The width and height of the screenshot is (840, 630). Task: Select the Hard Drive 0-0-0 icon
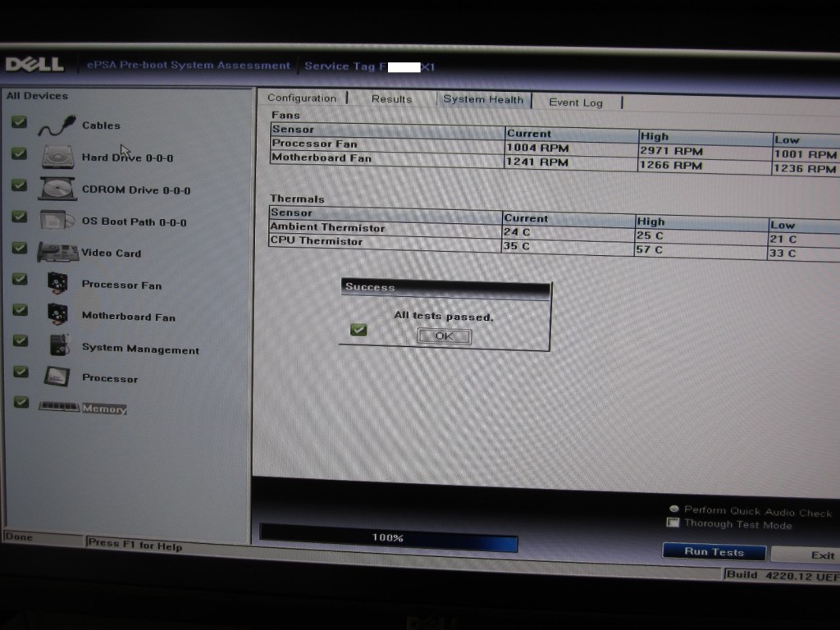point(58,157)
